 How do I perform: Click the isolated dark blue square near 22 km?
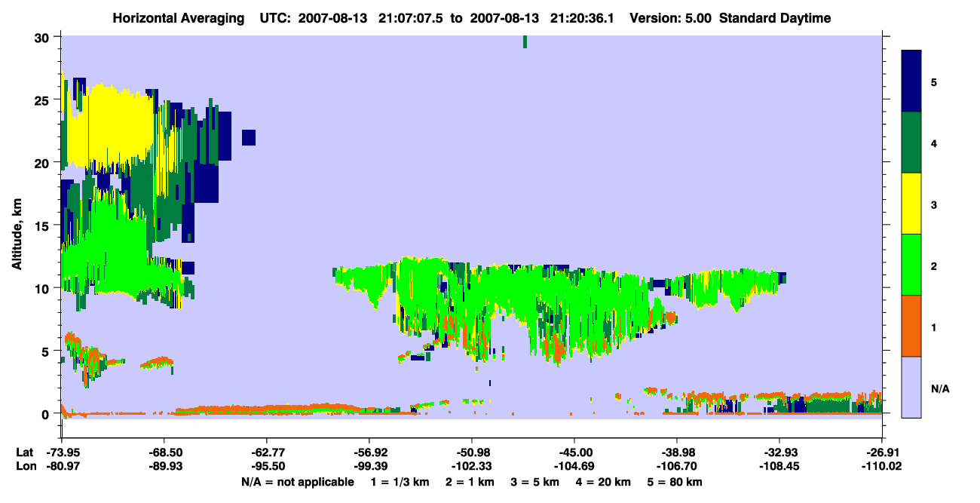coord(249,137)
